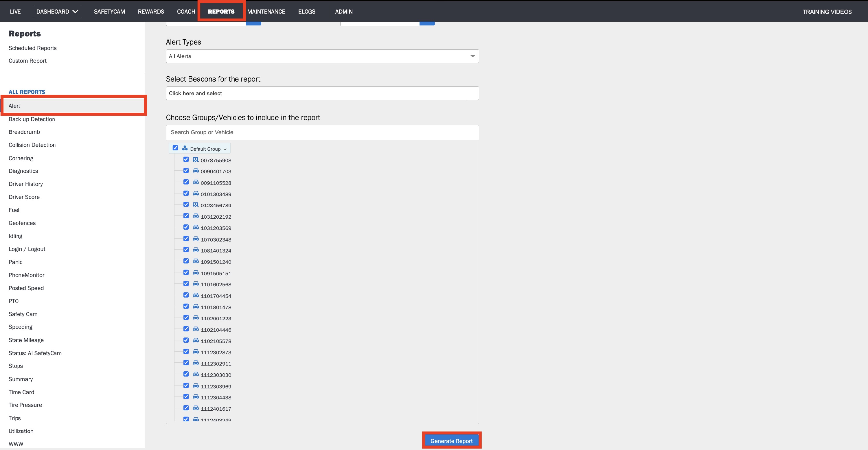Uncheck vehicle 1031202192 checkbox

186,215
